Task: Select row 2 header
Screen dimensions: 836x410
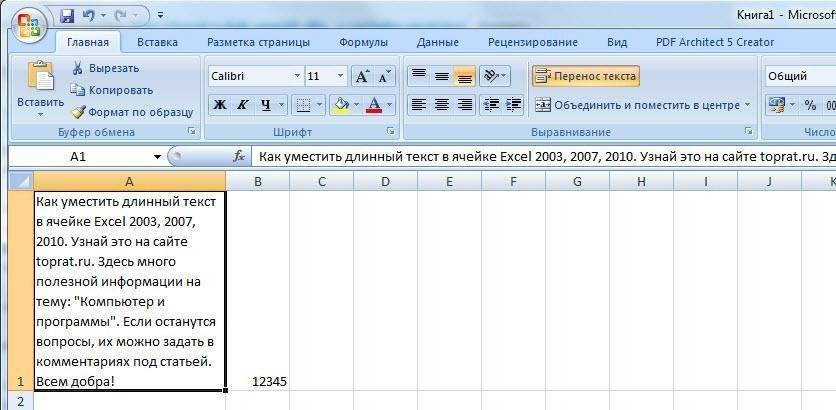Action: 22,401
